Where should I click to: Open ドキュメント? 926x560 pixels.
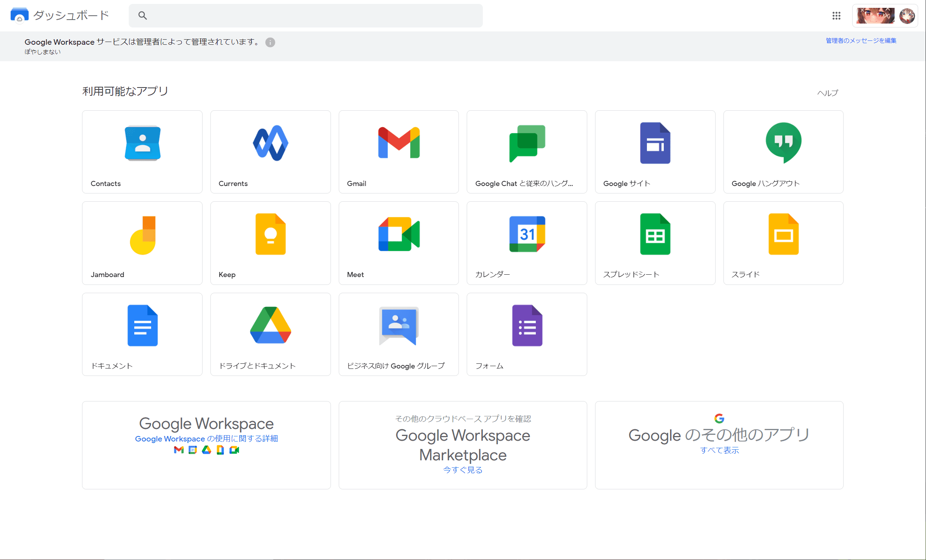(142, 334)
